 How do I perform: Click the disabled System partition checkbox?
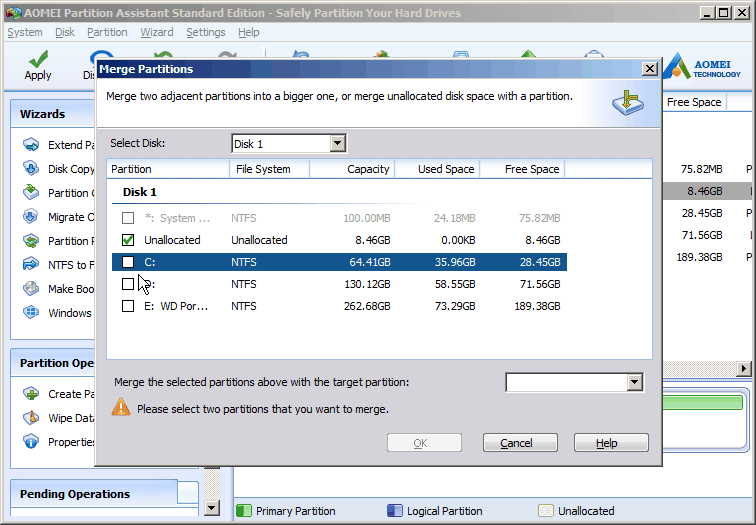coord(128,218)
